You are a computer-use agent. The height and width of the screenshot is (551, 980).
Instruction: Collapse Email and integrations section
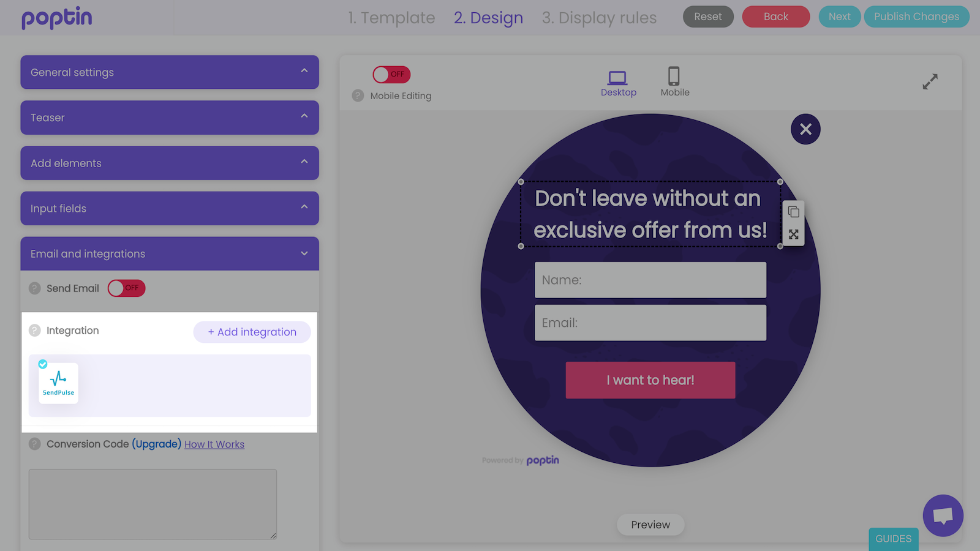tap(170, 253)
